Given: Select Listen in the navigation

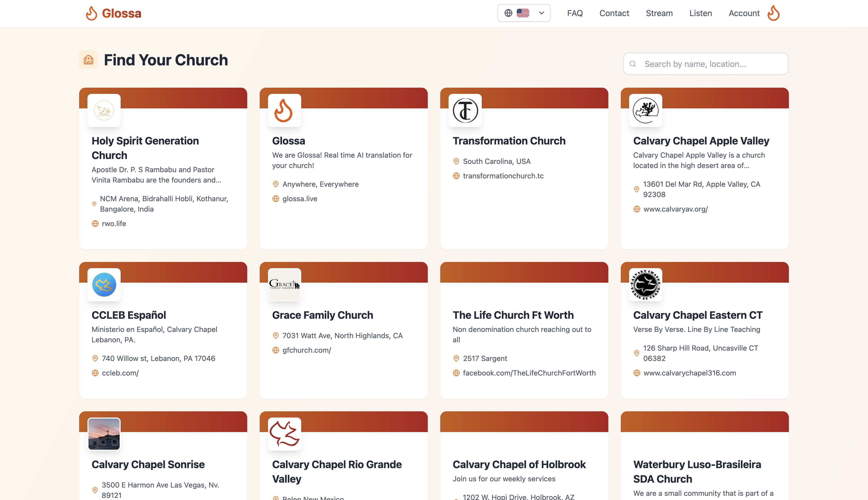Looking at the screenshot, I should point(700,13).
